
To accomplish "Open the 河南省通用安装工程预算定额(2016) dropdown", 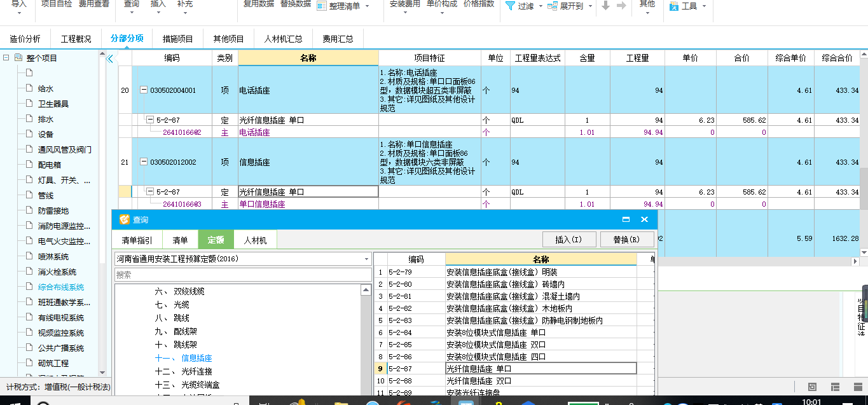I will [x=367, y=259].
